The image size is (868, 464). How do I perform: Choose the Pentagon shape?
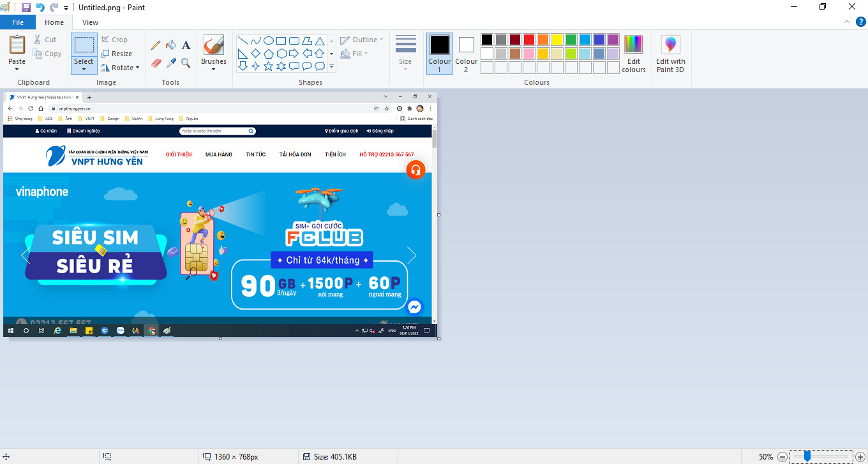pyautogui.click(x=269, y=53)
